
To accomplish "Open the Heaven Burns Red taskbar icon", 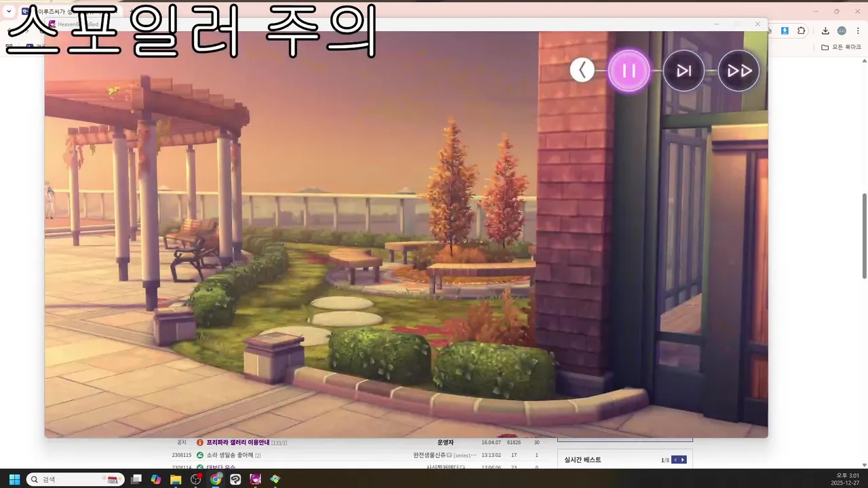I will [x=255, y=479].
